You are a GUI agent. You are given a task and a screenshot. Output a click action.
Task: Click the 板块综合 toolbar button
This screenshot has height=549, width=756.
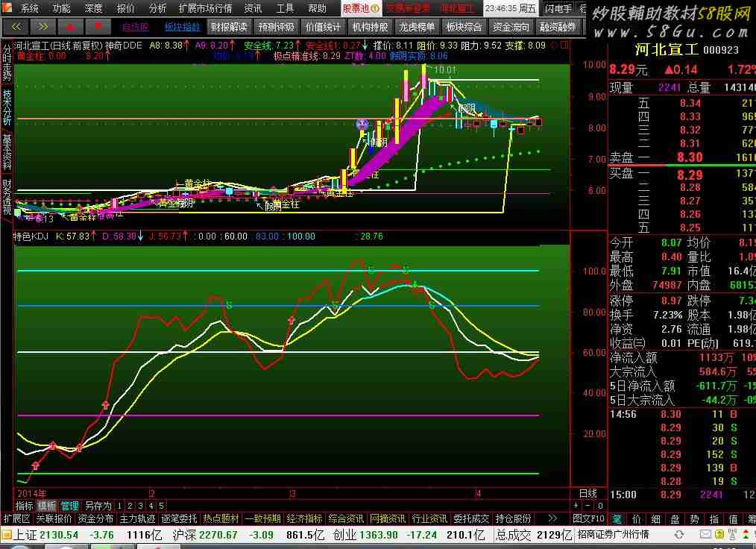coord(464,27)
